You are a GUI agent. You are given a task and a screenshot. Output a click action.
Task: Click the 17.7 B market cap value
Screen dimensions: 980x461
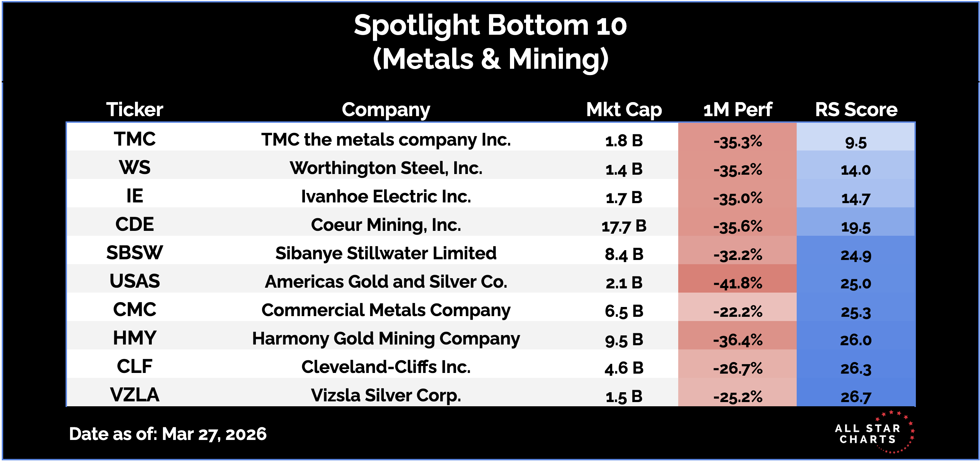tap(624, 226)
